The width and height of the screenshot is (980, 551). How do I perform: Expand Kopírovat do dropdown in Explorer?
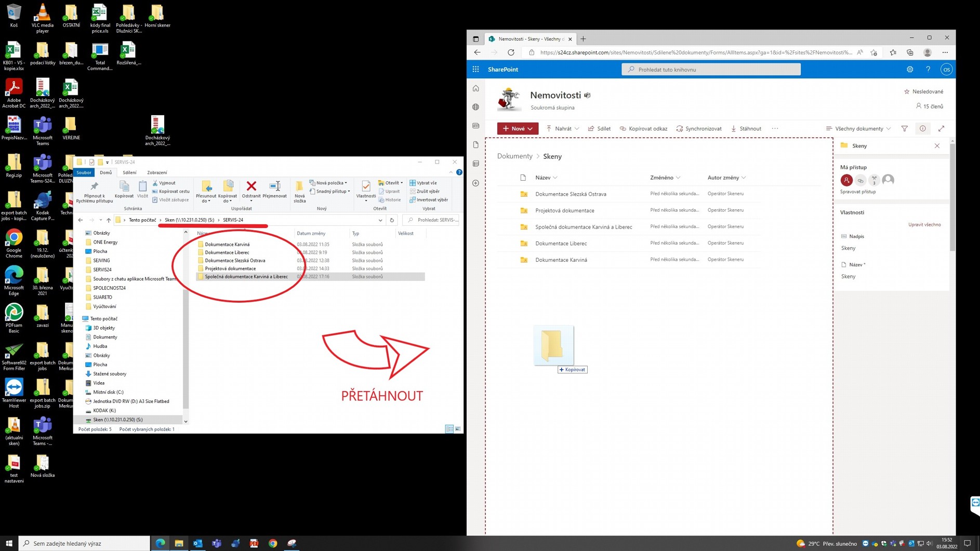pyautogui.click(x=228, y=200)
